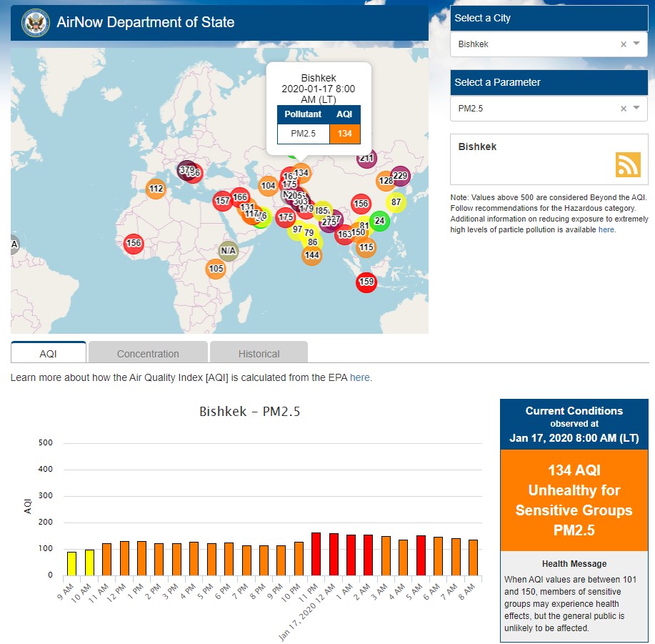Open the EPA AQI calculation 'here' link
The width and height of the screenshot is (655, 644).
pyautogui.click(x=360, y=377)
